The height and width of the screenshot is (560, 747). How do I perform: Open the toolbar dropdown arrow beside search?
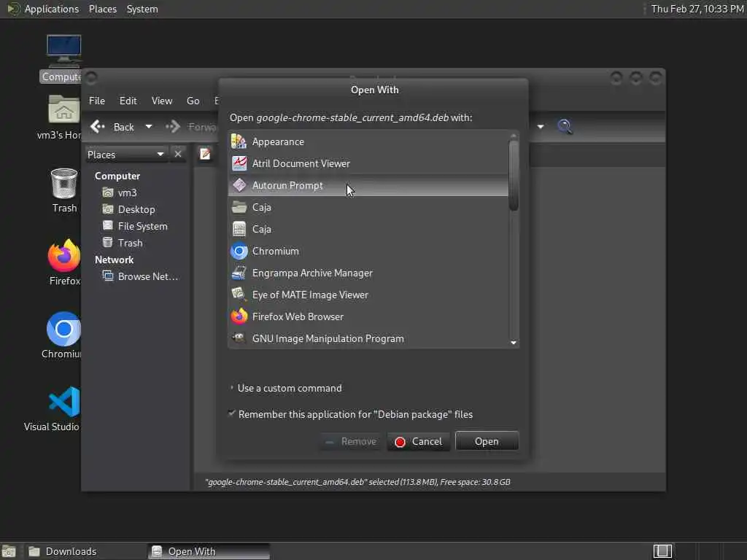pos(541,127)
